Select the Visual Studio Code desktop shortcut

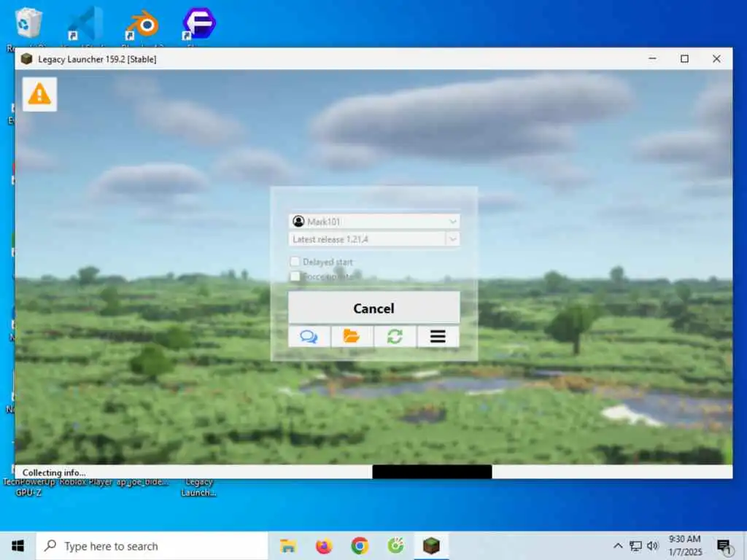tap(85, 24)
